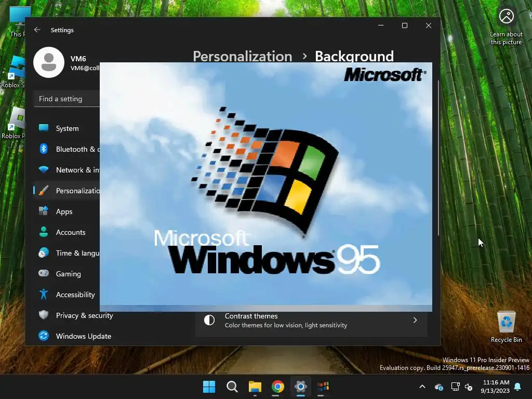Click the VM6 user profile avatar
Viewport: 532px width, 399px height.
click(x=49, y=62)
